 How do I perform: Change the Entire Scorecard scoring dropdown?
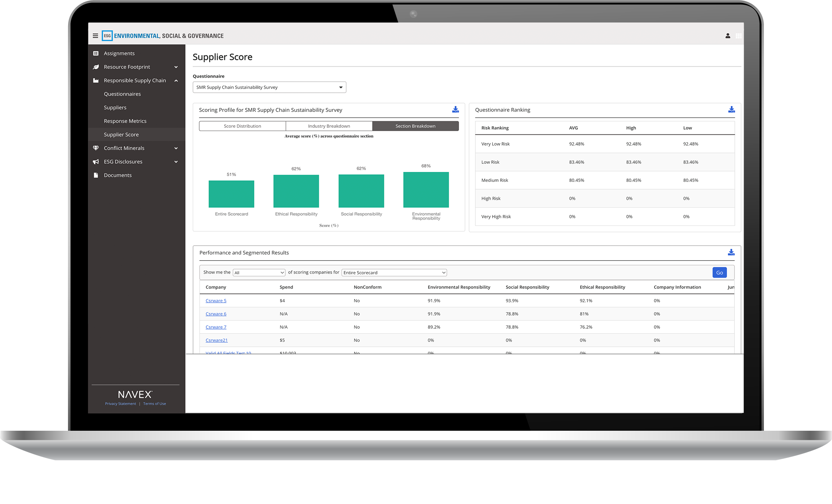coord(394,272)
